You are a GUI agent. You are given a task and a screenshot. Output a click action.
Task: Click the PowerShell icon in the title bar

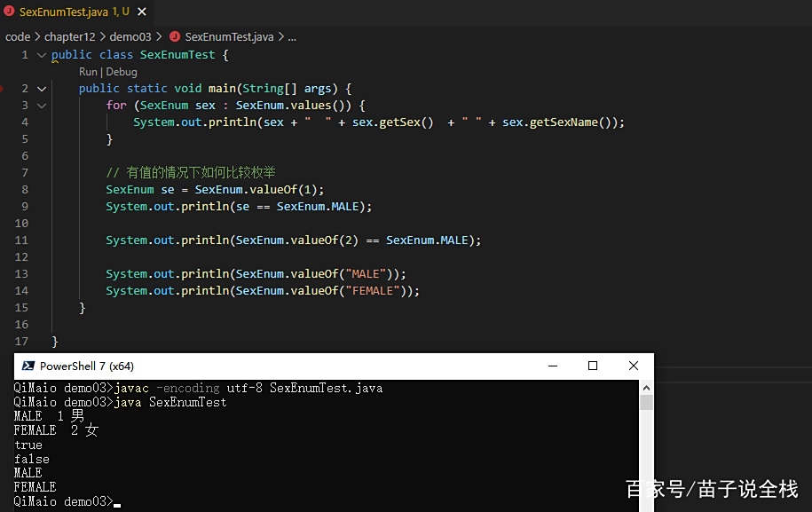coord(28,366)
